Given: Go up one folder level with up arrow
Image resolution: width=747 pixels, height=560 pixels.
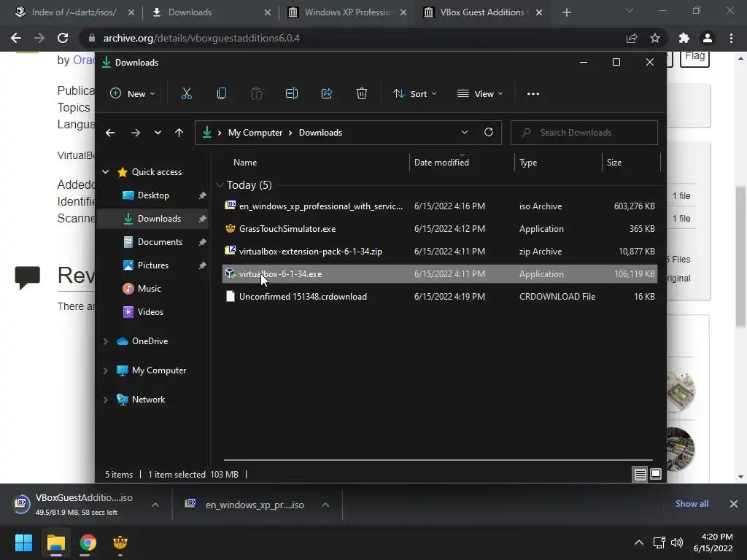Looking at the screenshot, I should pyautogui.click(x=179, y=133).
